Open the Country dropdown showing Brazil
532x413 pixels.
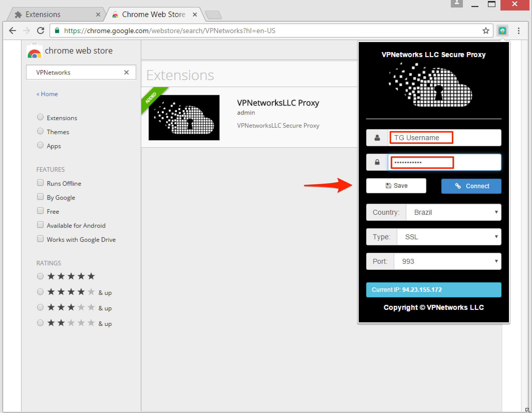[453, 212]
